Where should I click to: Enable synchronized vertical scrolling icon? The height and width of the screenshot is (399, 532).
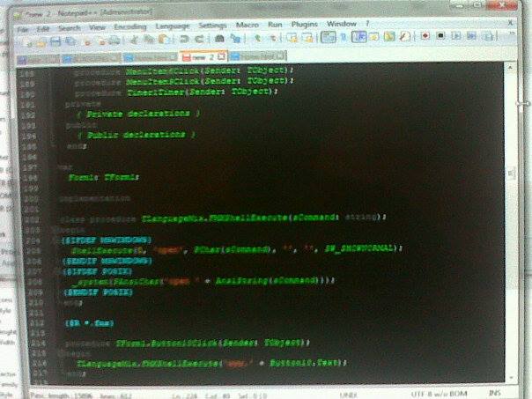292,38
